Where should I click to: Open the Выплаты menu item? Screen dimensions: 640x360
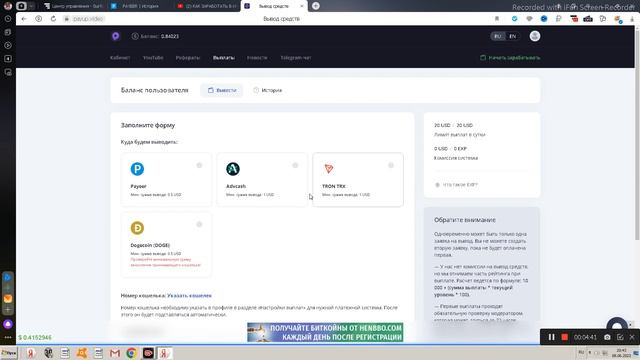224,58
